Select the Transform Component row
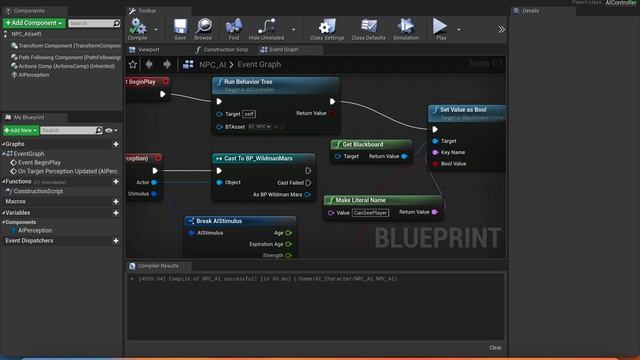Screen dimensions: 640x360 (x=66, y=46)
